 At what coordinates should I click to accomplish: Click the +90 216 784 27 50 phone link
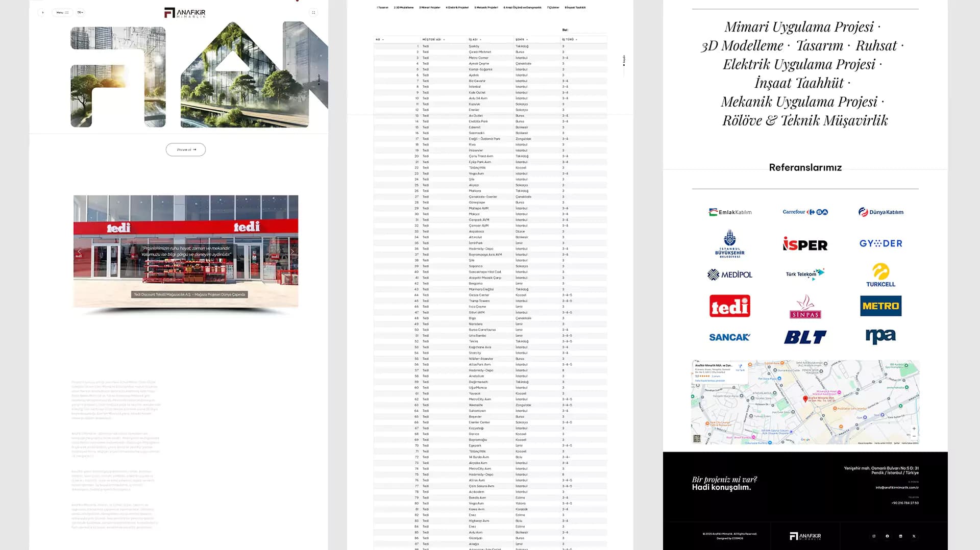905,503
